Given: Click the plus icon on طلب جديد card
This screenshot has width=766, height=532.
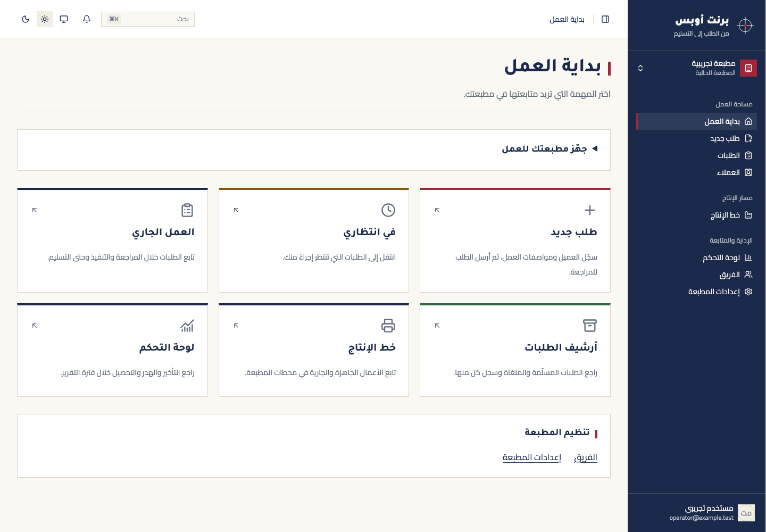Looking at the screenshot, I should [590, 210].
